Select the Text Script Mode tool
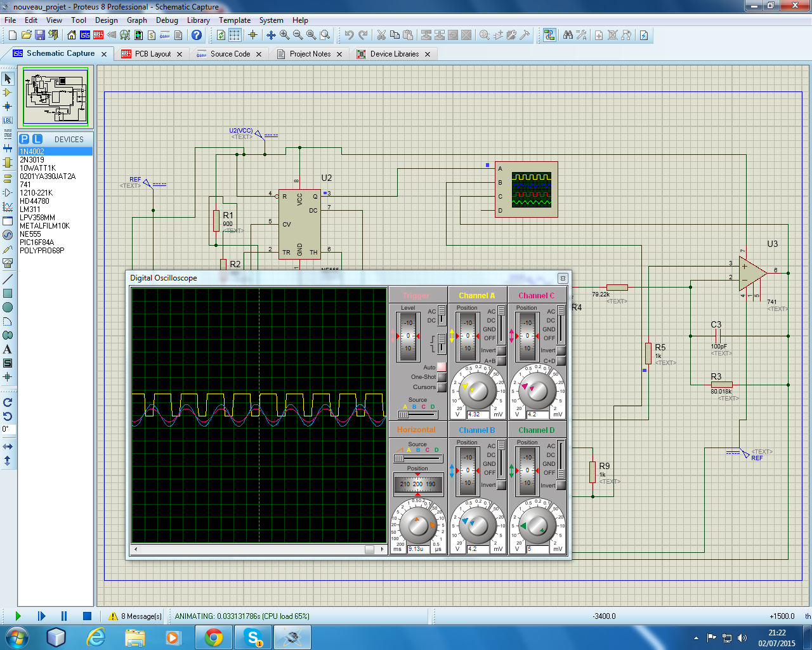812x650 pixels. tap(8, 134)
